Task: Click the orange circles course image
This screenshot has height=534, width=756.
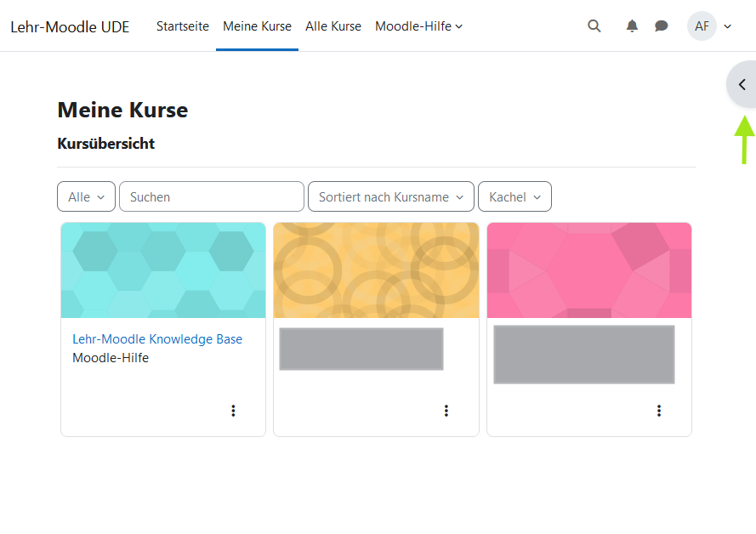Action: [x=376, y=270]
